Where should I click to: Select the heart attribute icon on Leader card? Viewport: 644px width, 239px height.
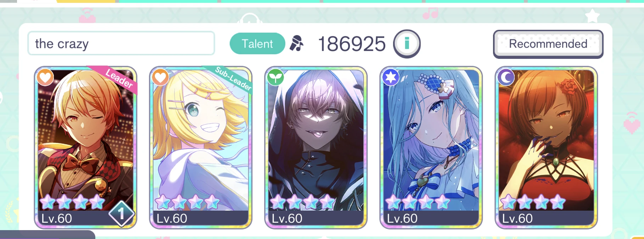[45, 77]
